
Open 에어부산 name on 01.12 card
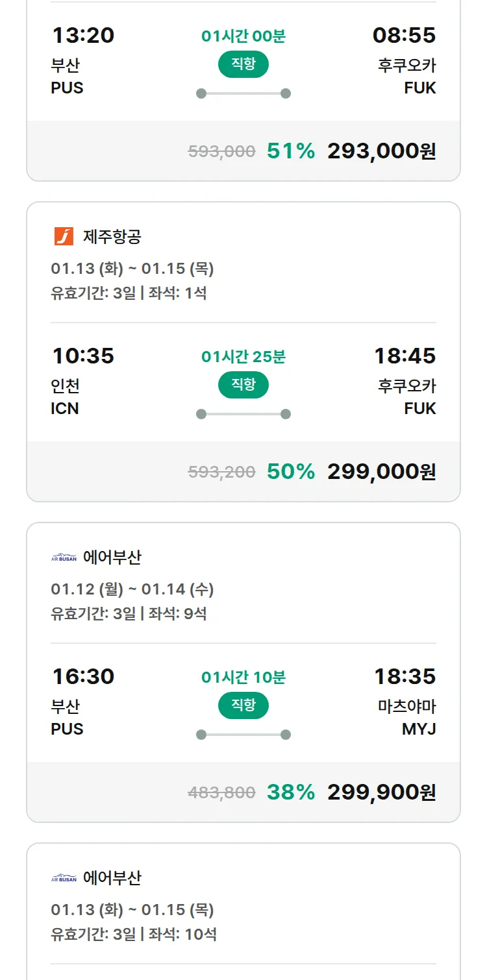tap(112, 557)
